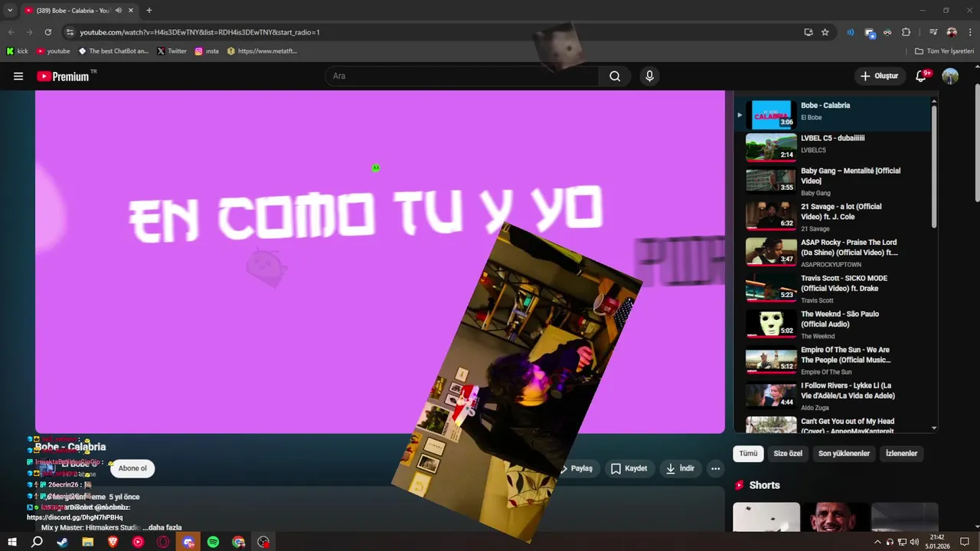Open Windows notification center icon

pos(965,542)
